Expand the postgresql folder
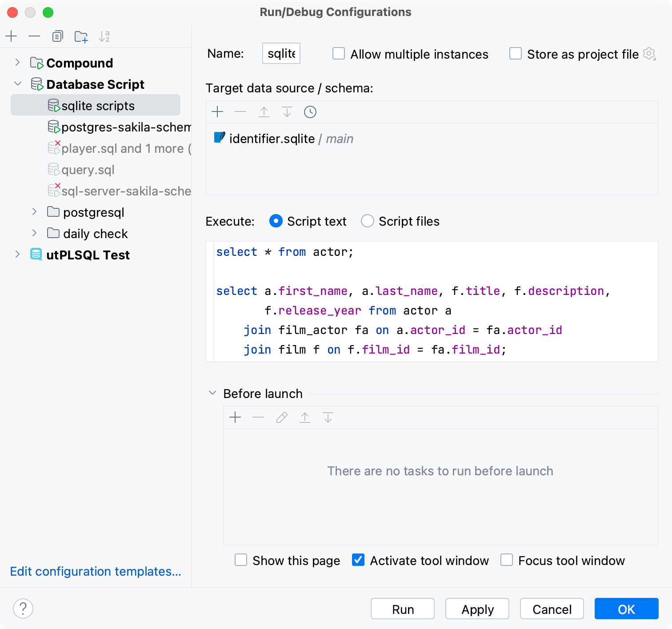Viewport: 672px width, 629px height. point(35,212)
